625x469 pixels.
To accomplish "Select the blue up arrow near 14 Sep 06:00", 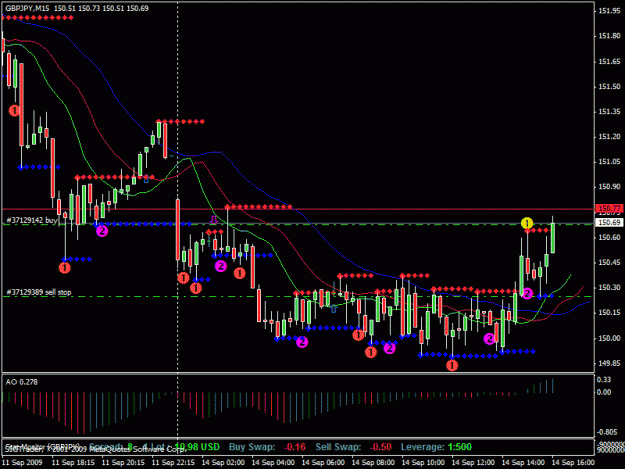I will click(334, 308).
